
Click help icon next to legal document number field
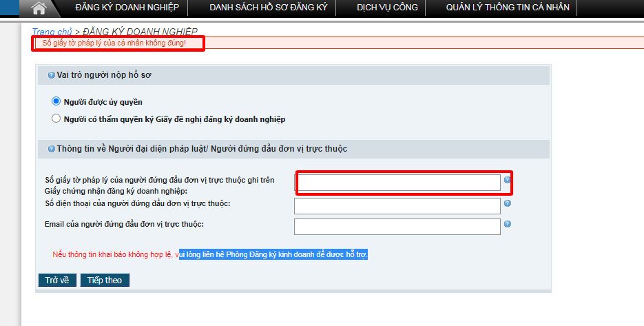coord(508,181)
